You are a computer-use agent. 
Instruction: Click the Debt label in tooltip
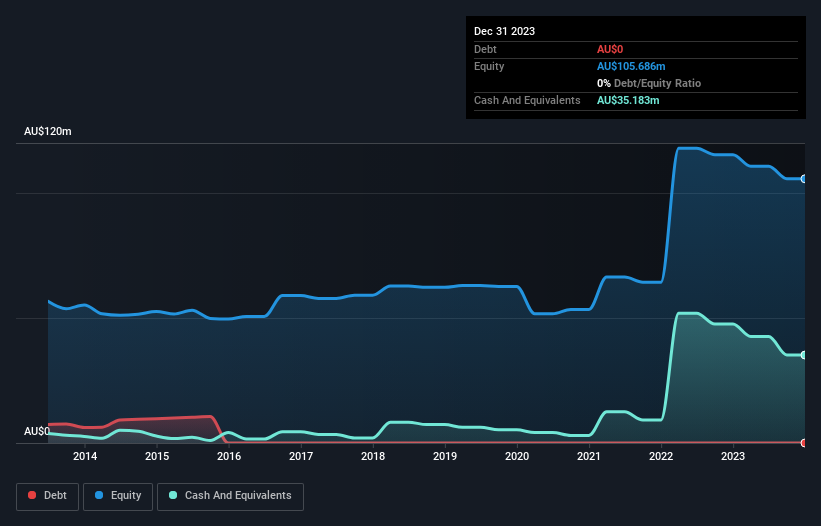coord(485,49)
